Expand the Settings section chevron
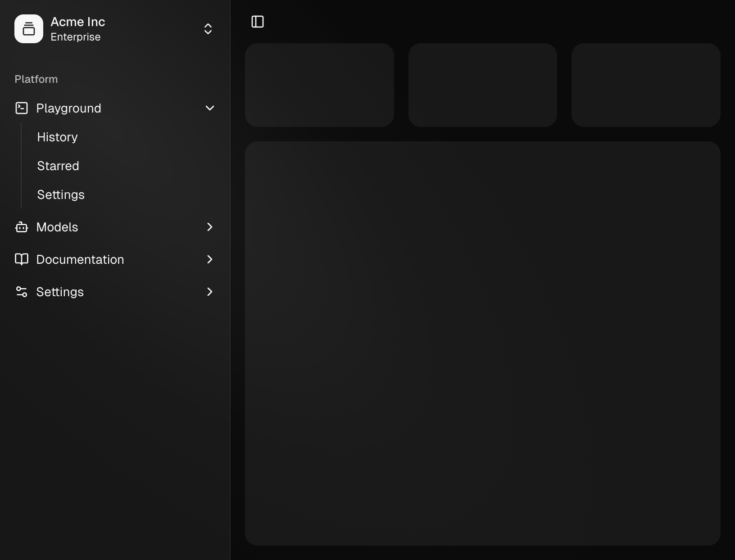The image size is (735, 560). pos(209,292)
